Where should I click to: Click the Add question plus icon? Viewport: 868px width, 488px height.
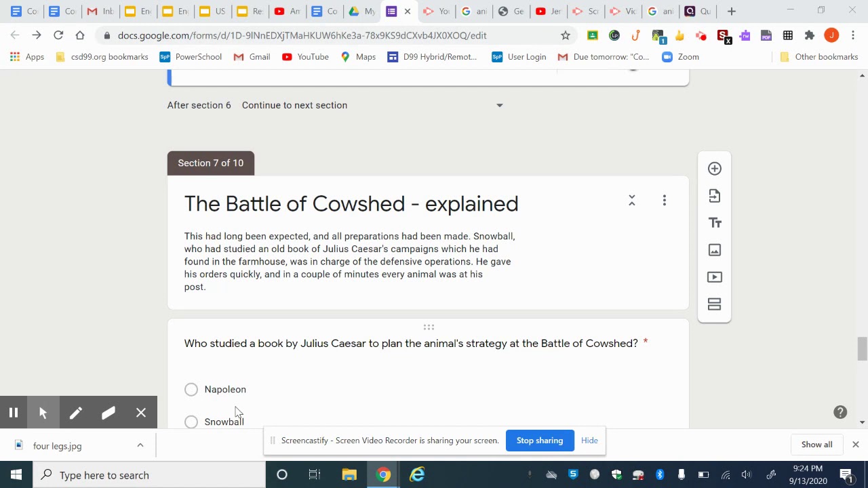715,169
